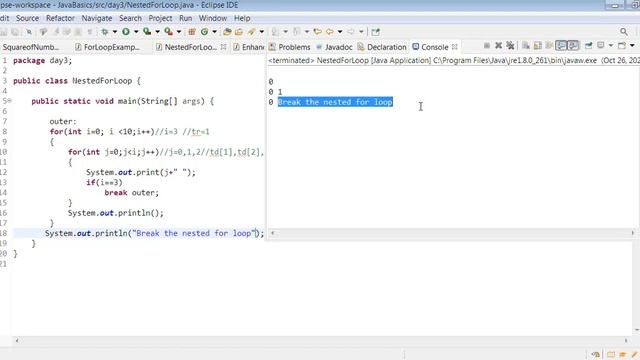Click the Save disk icon in toolbar
This screenshot has width=640, height=360.
[x=4, y=32]
